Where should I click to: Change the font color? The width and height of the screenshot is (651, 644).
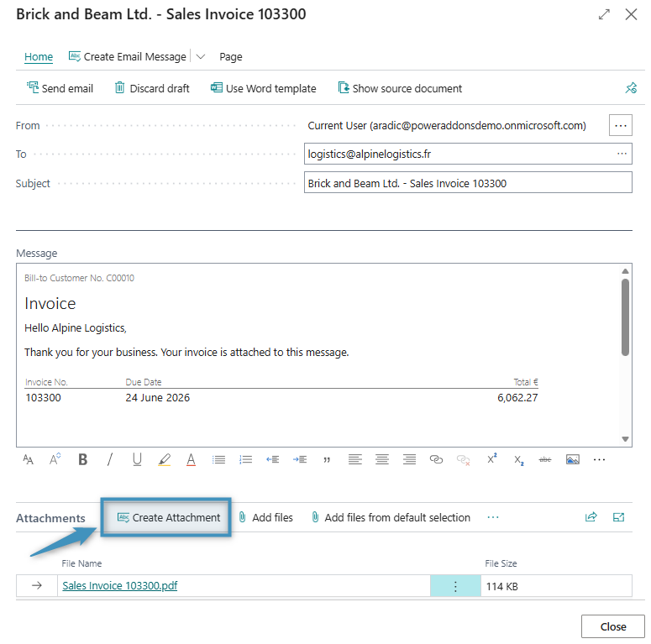[191, 459]
